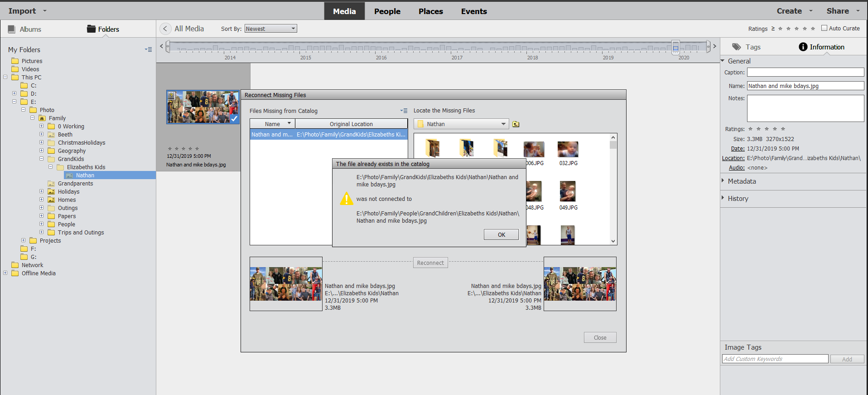The width and height of the screenshot is (868, 395).
Task: Sort by the Original Location column header
Action: pyautogui.click(x=351, y=124)
